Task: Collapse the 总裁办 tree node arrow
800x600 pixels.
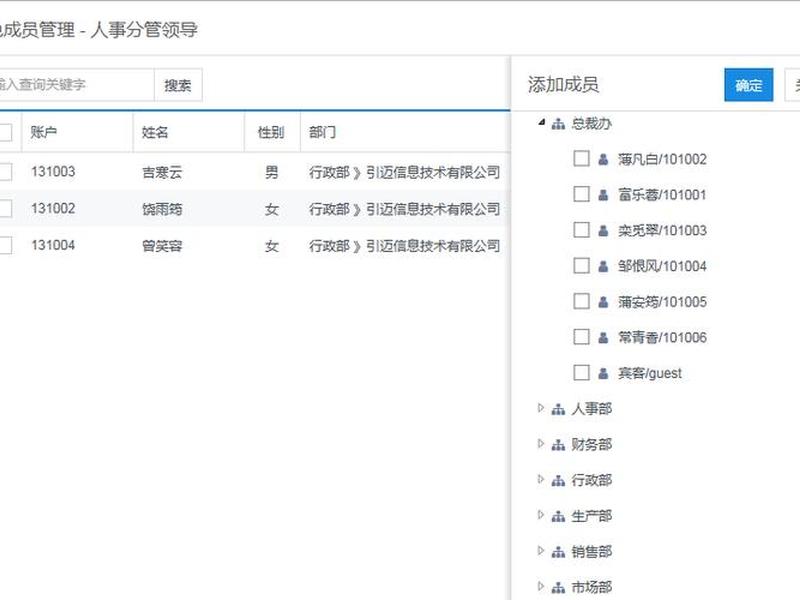Action: click(541, 122)
